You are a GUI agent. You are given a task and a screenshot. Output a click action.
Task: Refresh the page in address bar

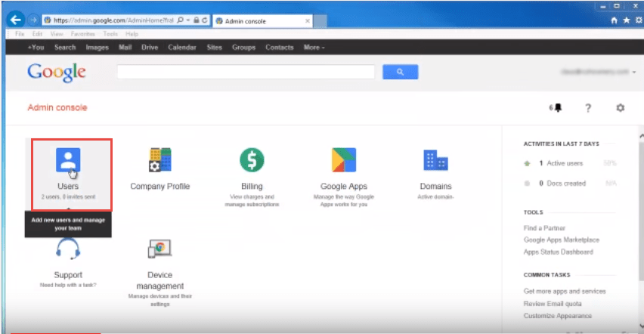click(205, 20)
